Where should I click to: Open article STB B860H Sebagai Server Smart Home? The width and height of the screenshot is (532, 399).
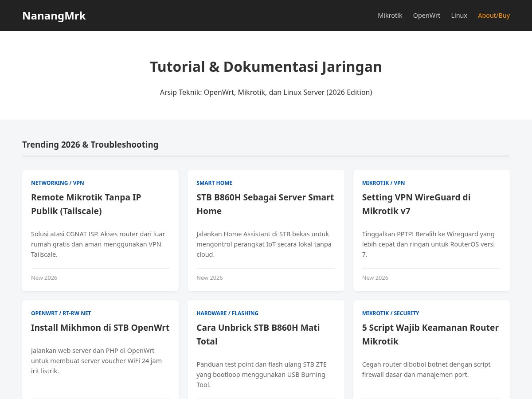(265, 204)
